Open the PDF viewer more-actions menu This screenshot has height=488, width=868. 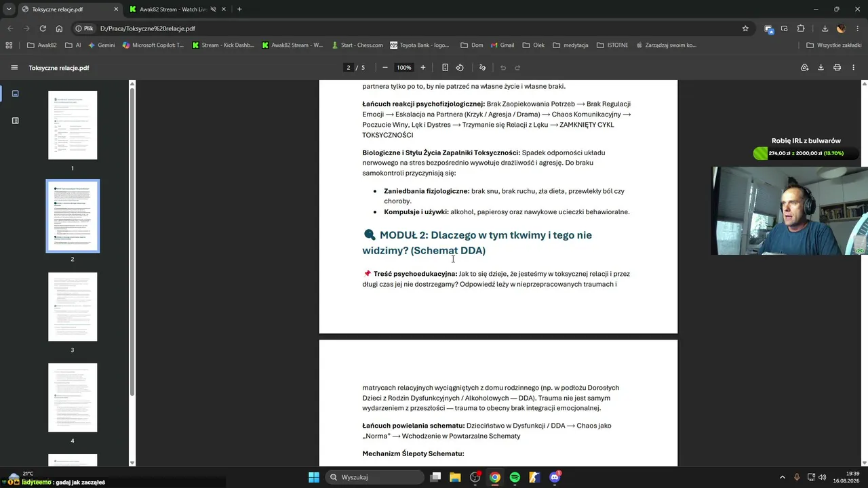point(853,68)
